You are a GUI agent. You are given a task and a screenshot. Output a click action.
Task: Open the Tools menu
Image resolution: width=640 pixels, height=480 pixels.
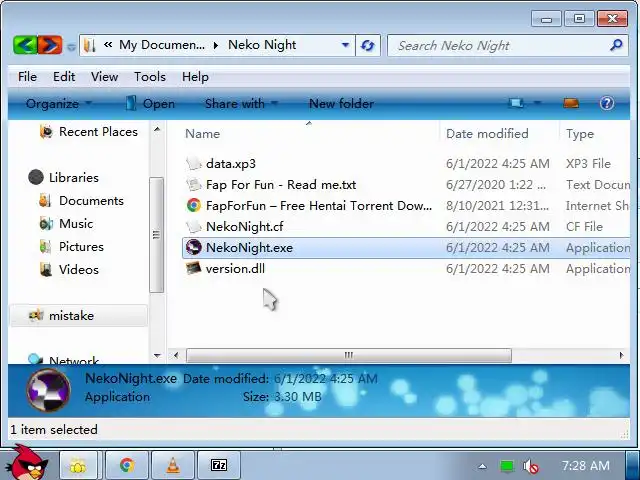point(150,77)
